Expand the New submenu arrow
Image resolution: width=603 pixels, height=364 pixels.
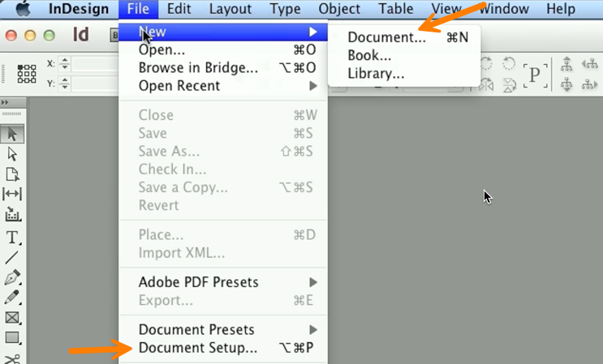[313, 32]
